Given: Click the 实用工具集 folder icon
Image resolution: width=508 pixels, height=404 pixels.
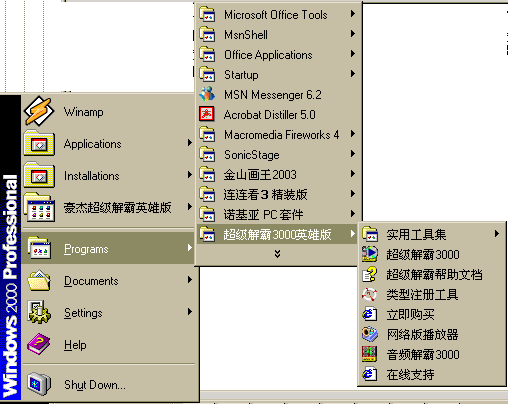Looking at the screenshot, I should [370, 234].
